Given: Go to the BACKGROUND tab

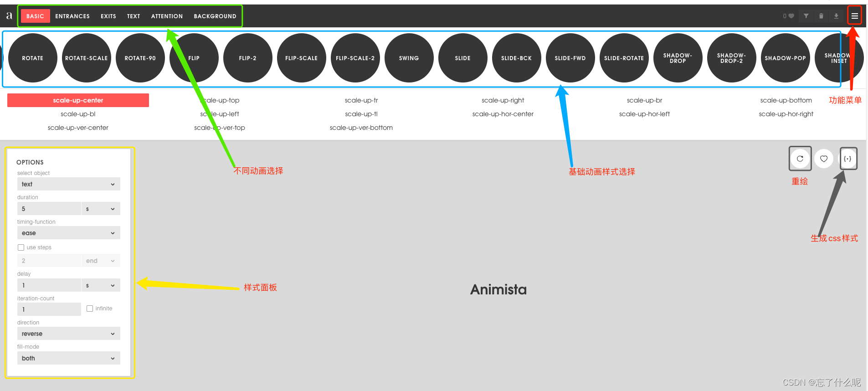Looking at the screenshot, I should point(215,16).
